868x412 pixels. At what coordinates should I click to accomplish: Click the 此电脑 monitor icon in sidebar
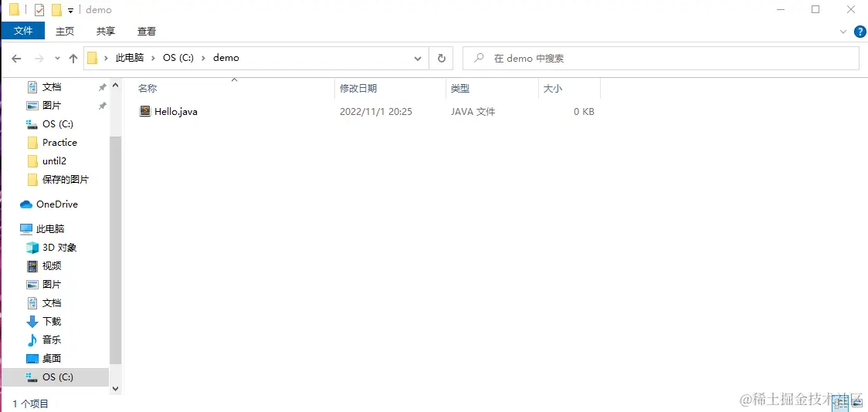[26, 229]
